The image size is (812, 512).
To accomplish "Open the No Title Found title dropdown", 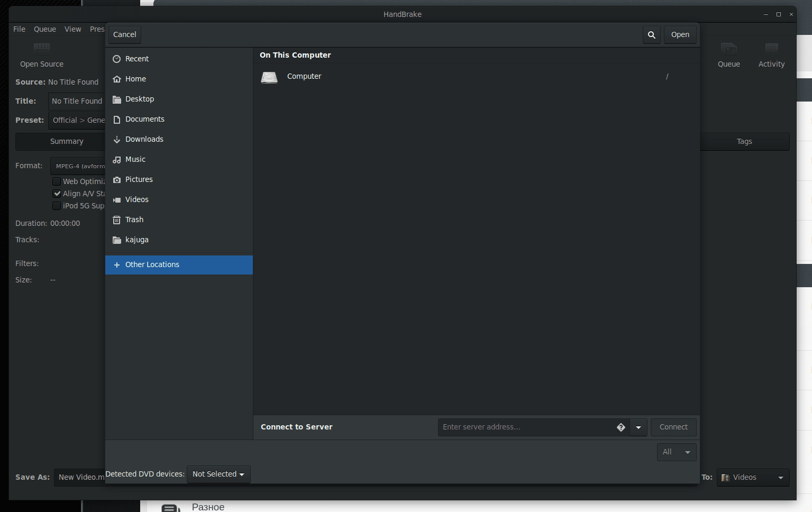I will [x=77, y=101].
